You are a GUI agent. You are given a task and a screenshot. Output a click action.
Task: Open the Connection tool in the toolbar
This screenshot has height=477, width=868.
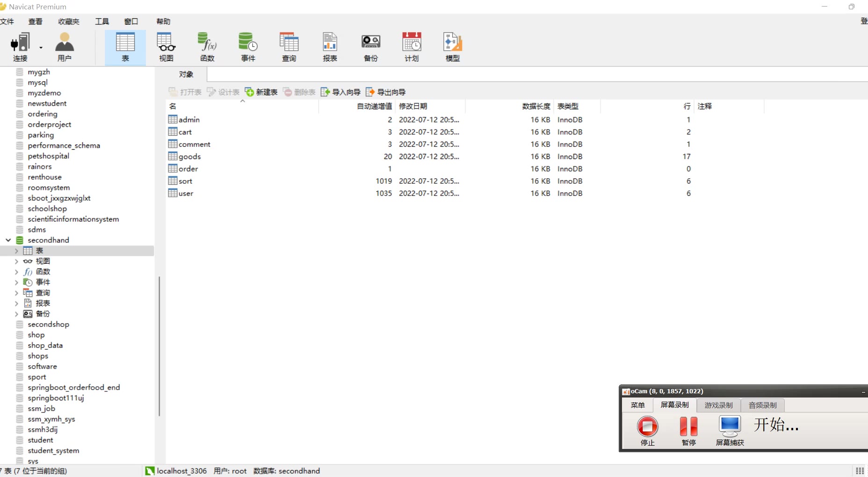(20, 47)
